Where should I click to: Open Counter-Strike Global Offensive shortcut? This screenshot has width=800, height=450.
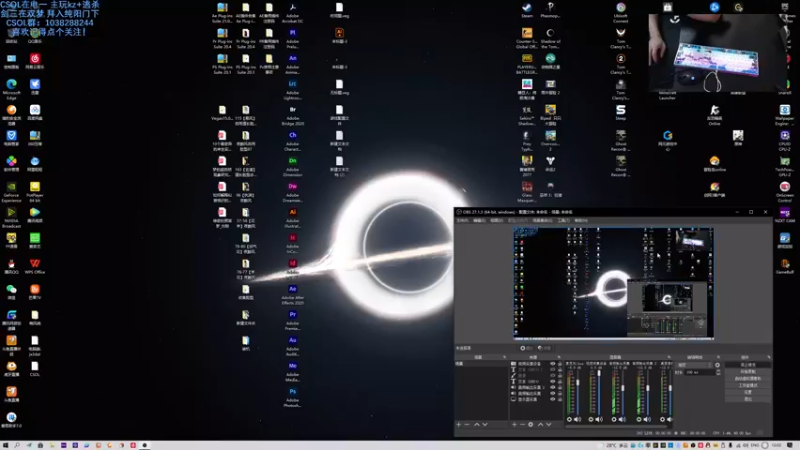point(527,39)
